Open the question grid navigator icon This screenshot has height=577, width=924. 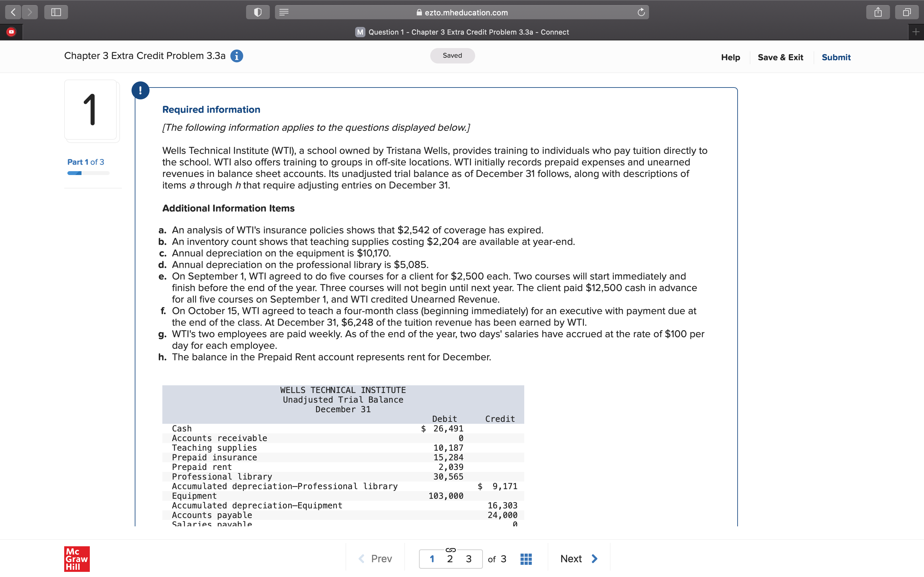point(526,559)
